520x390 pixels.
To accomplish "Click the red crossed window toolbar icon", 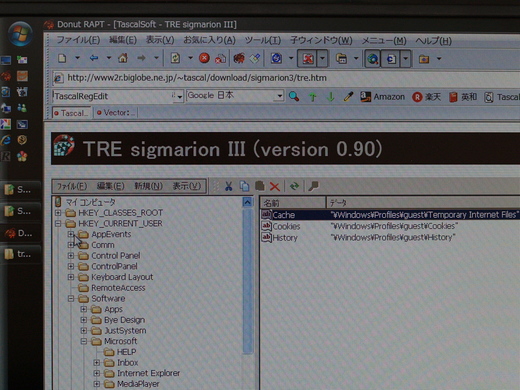I will click(x=307, y=59).
